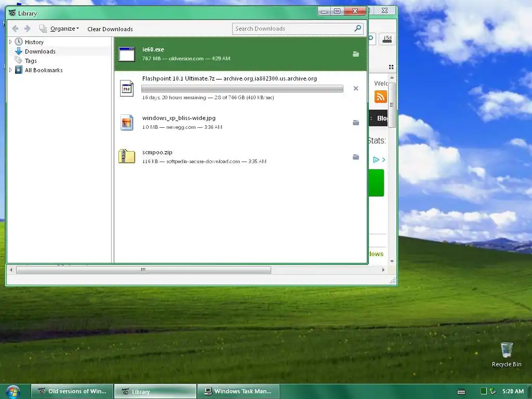
Task: Click the ie60.exe application file icon
Action: [x=127, y=54]
